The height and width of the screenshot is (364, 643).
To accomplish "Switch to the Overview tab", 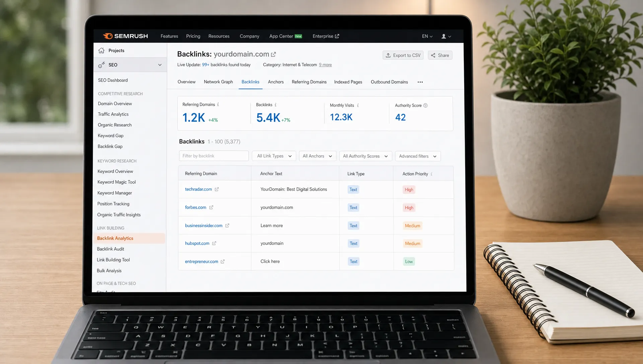I will click(187, 82).
